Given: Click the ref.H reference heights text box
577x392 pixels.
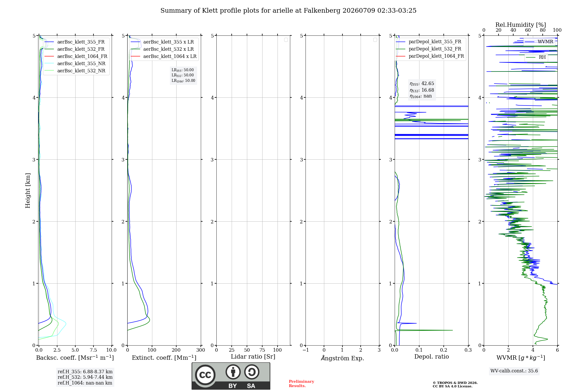Looking at the screenshot, I should [x=85, y=377].
